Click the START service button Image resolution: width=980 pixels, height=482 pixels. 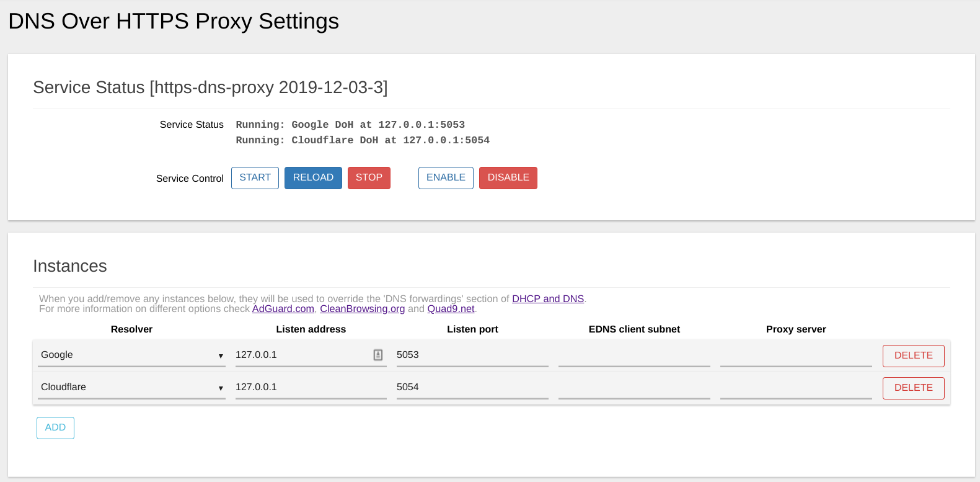(x=255, y=178)
